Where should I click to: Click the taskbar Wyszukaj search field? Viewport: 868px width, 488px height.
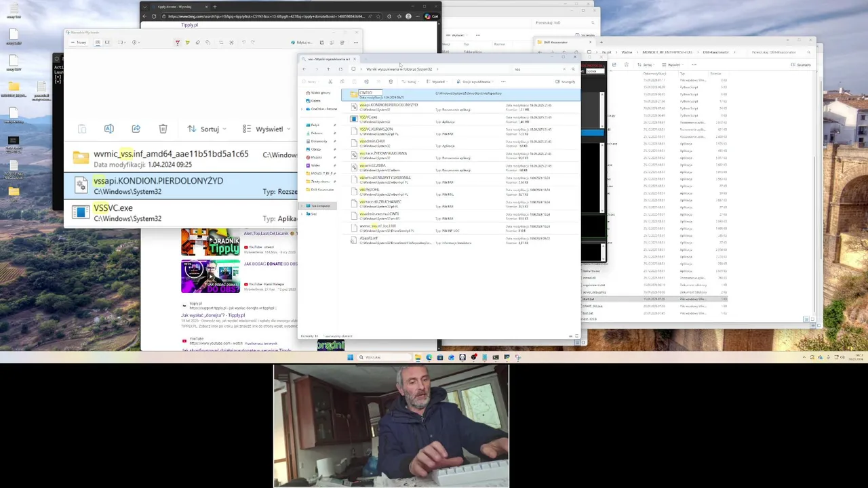point(384,357)
